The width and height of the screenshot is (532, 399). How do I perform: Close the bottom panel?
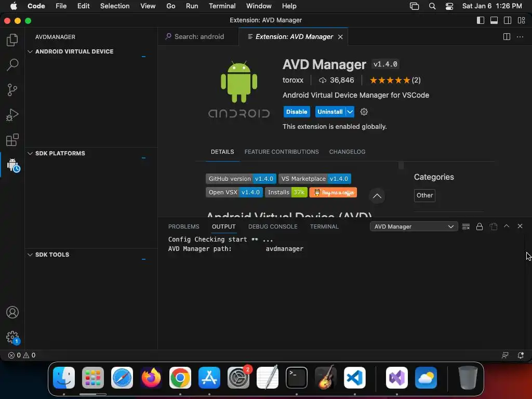[x=520, y=226]
